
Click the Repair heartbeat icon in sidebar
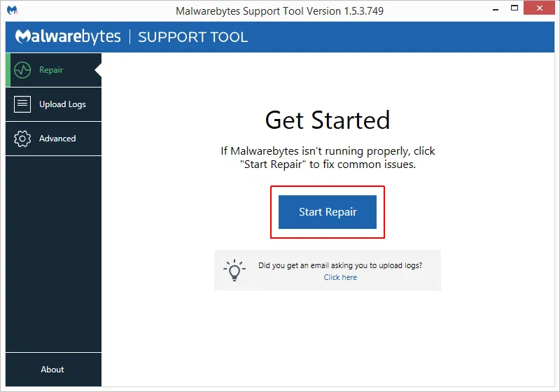[22, 70]
